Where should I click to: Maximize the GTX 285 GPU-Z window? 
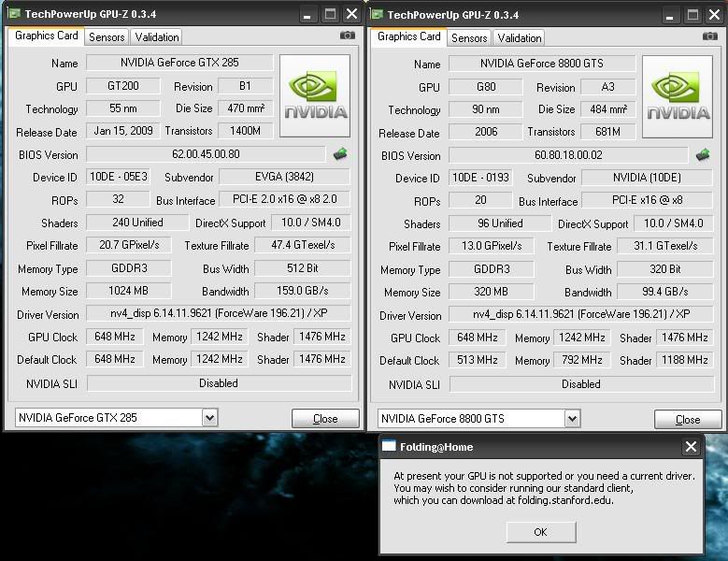click(330, 14)
